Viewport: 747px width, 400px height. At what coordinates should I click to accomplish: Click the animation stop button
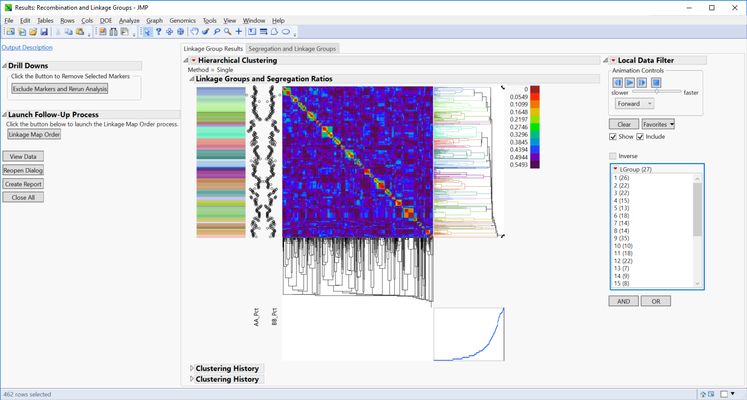[656, 83]
